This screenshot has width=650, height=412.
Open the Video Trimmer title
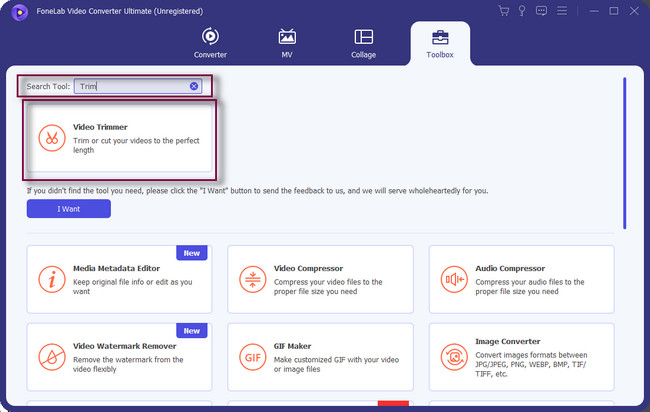click(100, 127)
